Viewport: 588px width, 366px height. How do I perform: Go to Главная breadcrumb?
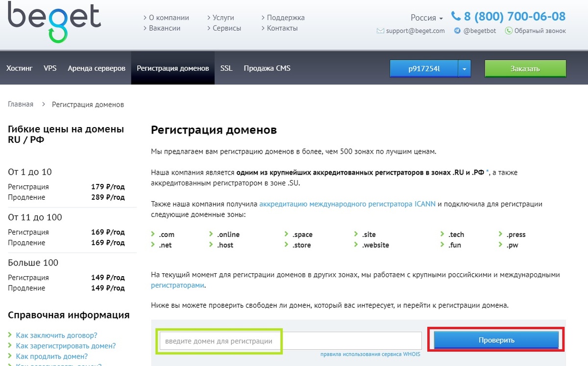[x=21, y=104]
